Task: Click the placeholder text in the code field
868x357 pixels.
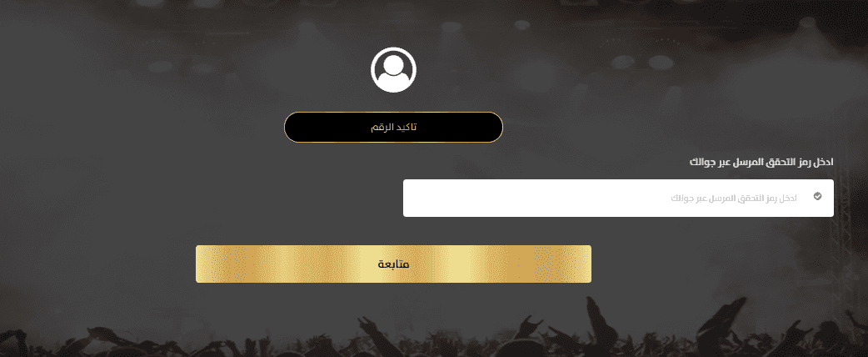Action: (734, 199)
